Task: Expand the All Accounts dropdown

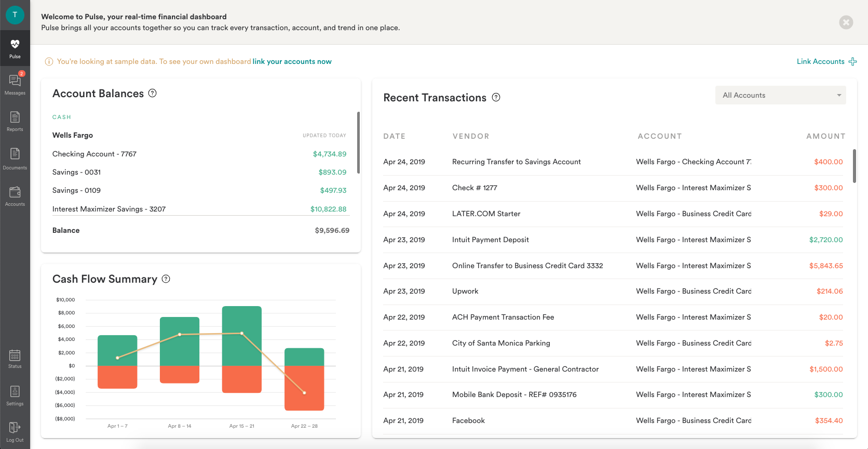Action: click(x=780, y=95)
